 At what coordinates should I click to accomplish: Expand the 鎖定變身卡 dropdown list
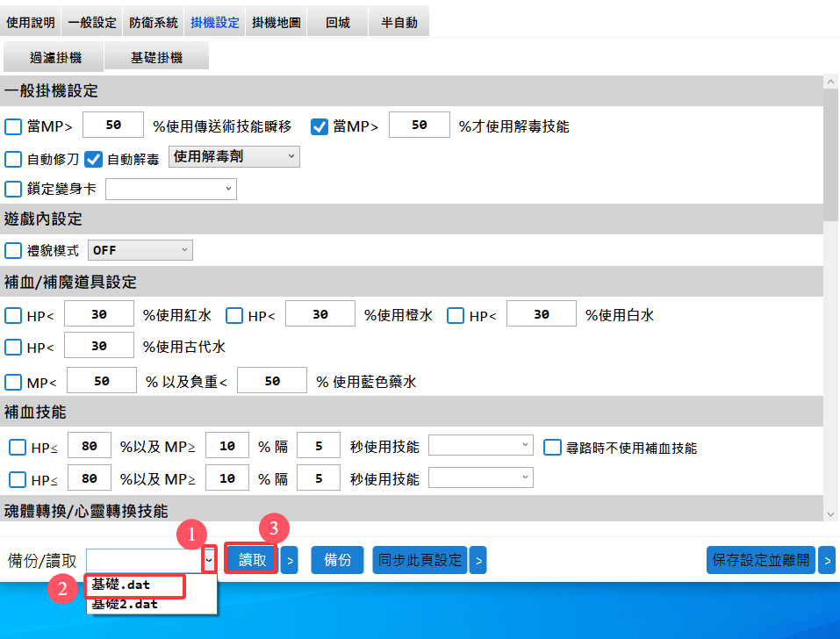pos(171,188)
